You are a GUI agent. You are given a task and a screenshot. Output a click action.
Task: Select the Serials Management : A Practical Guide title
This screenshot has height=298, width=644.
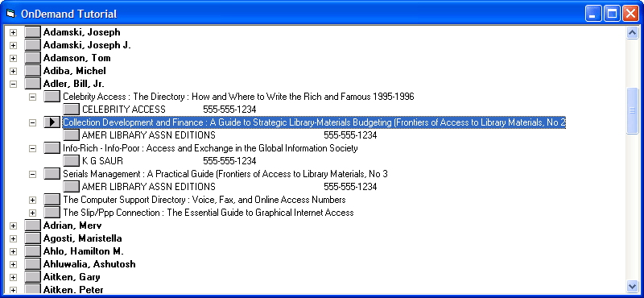pos(225,174)
